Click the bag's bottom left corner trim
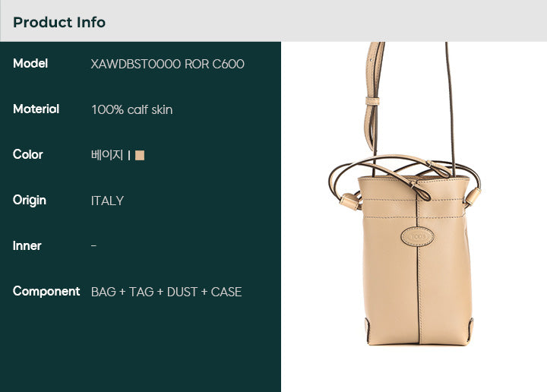Image resolution: width=547 pixels, height=392 pixels. (368, 330)
